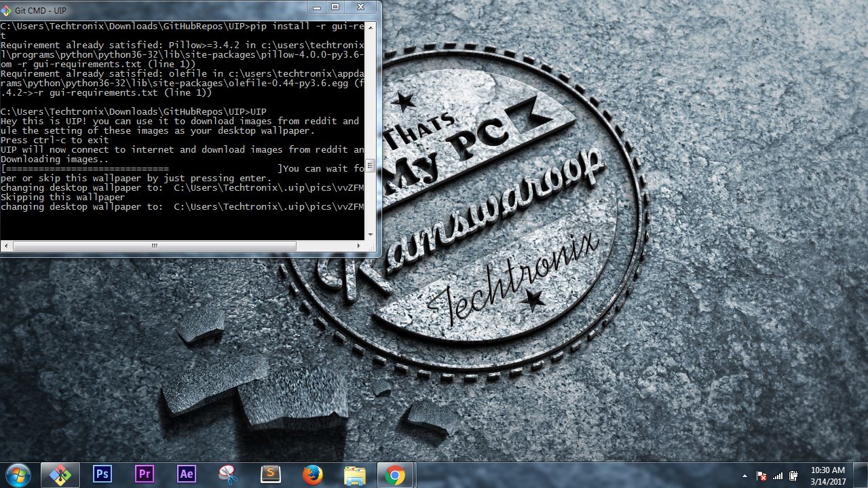Click the console horizontal scrollbar left arrow

(x=6, y=246)
